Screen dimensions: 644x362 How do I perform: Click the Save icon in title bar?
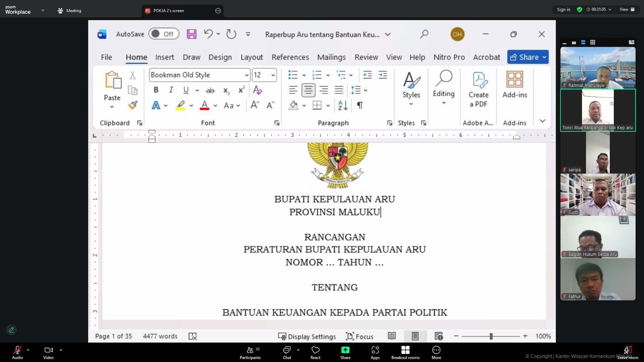[x=192, y=34]
